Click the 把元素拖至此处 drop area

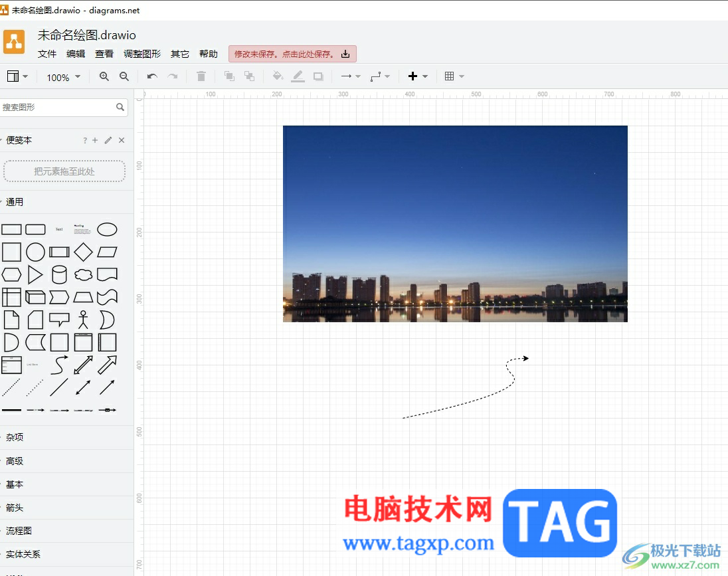point(64,171)
